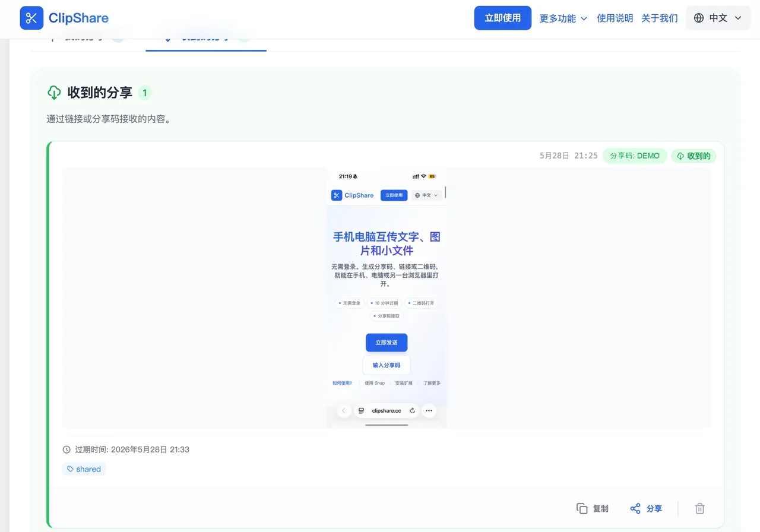The width and height of the screenshot is (760, 532).
Task: Open the 关于我们 page
Action: (659, 18)
